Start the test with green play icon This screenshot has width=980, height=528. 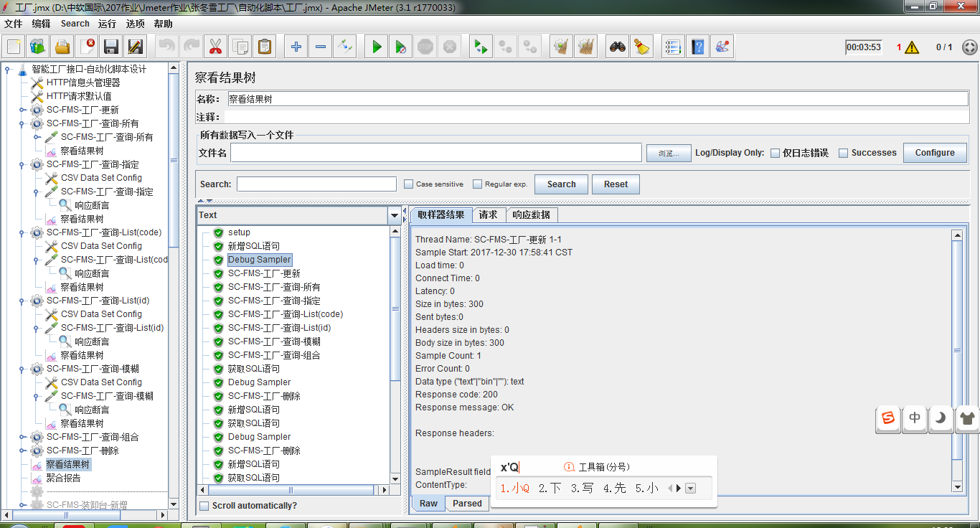376,47
